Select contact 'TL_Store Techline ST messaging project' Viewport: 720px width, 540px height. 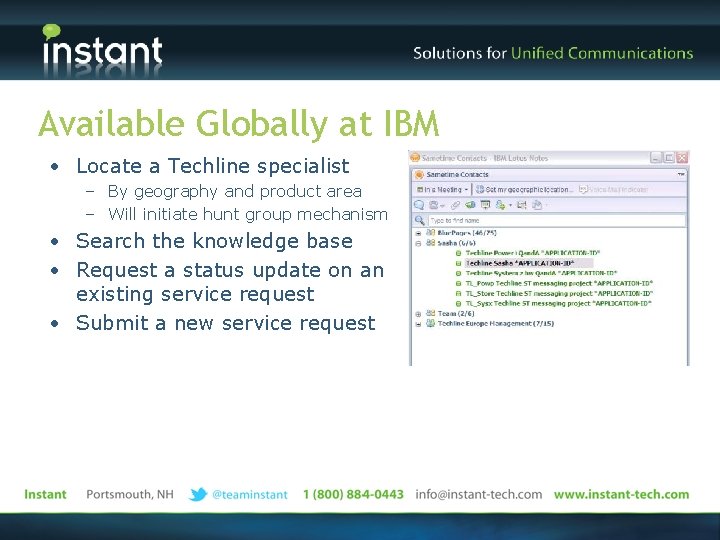tap(559, 293)
